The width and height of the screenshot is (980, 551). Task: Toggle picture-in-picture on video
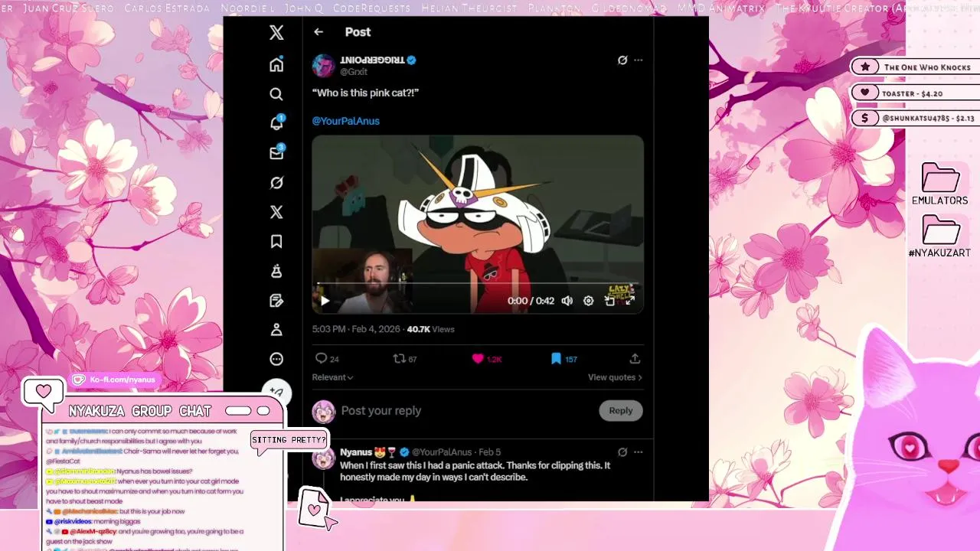tap(609, 301)
